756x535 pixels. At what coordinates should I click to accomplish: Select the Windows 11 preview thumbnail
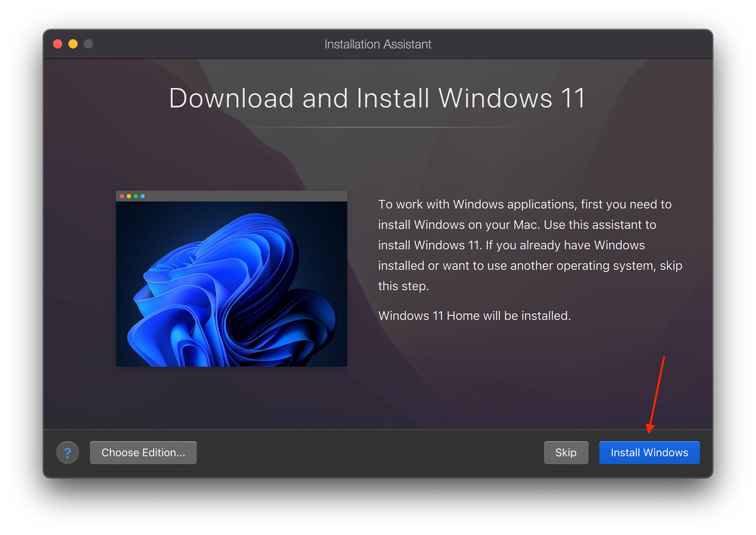point(231,280)
